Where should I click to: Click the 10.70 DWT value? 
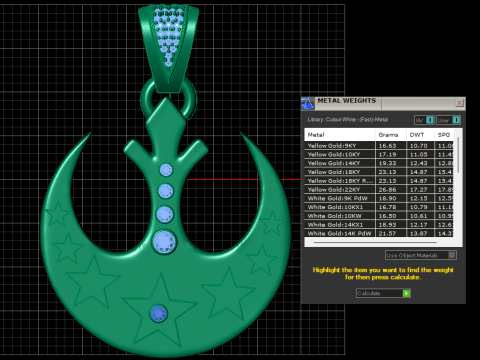pos(419,146)
